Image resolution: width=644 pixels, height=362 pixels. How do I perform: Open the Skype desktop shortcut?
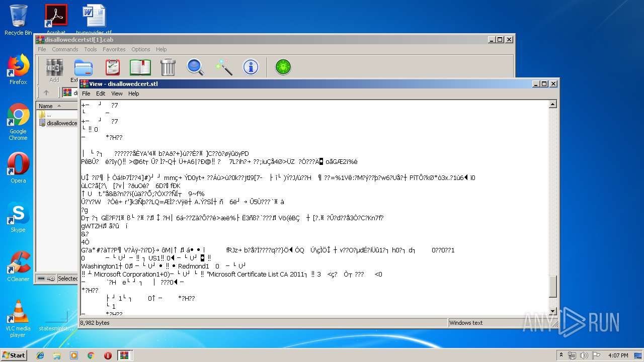(18, 217)
